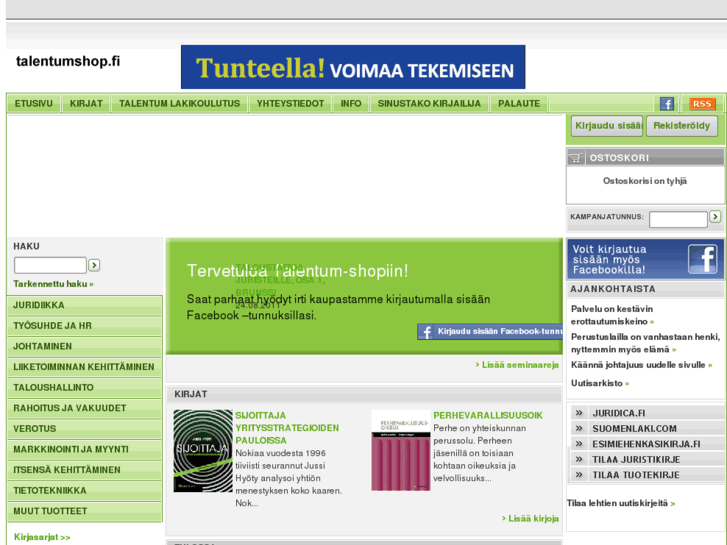Click the Haku search input field
Viewport: 727px width, 545px height.
click(x=50, y=265)
